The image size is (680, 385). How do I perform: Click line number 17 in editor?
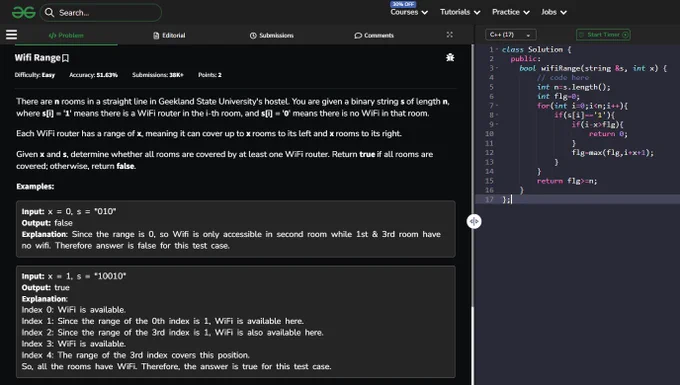click(x=489, y=199)
